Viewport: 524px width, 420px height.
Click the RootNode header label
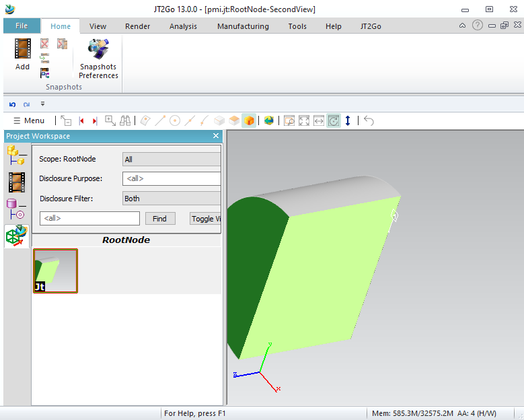click(x=126, y=240)
